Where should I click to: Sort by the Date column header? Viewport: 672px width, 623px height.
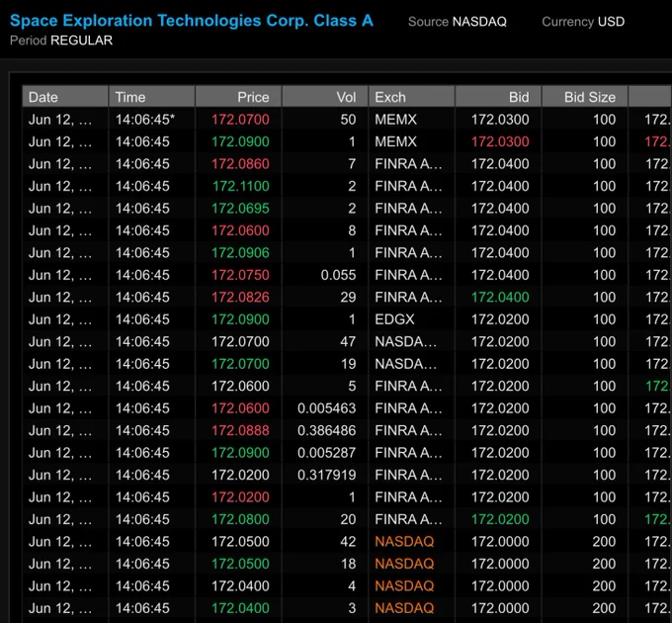(x=64, y=97)
